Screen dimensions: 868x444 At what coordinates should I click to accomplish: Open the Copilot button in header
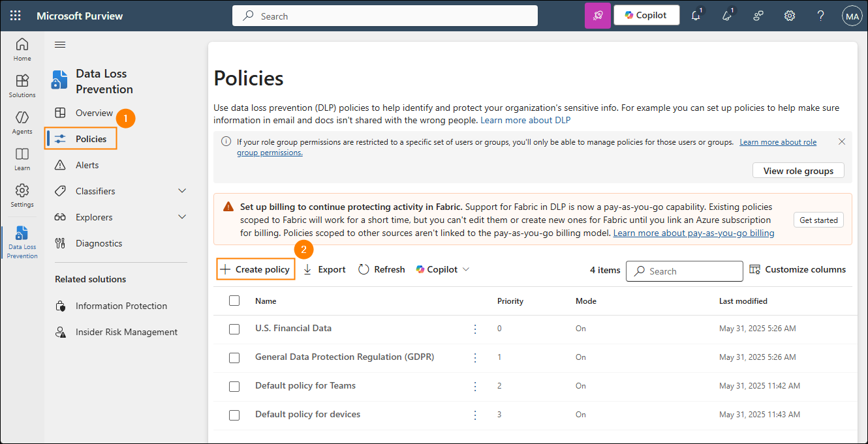[646, 16]
